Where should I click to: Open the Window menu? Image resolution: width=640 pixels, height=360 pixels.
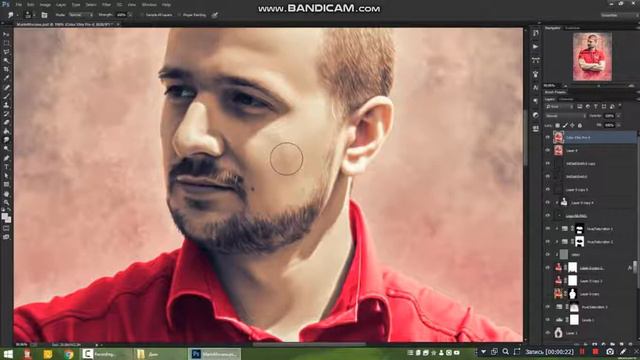click(x=149, y=4)
